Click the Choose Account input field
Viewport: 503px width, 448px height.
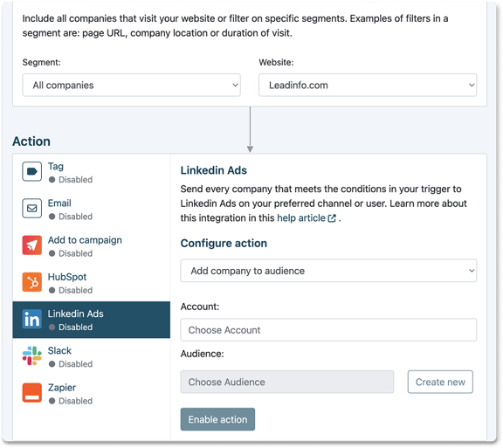pyautogui.click(x=328, y=330)
